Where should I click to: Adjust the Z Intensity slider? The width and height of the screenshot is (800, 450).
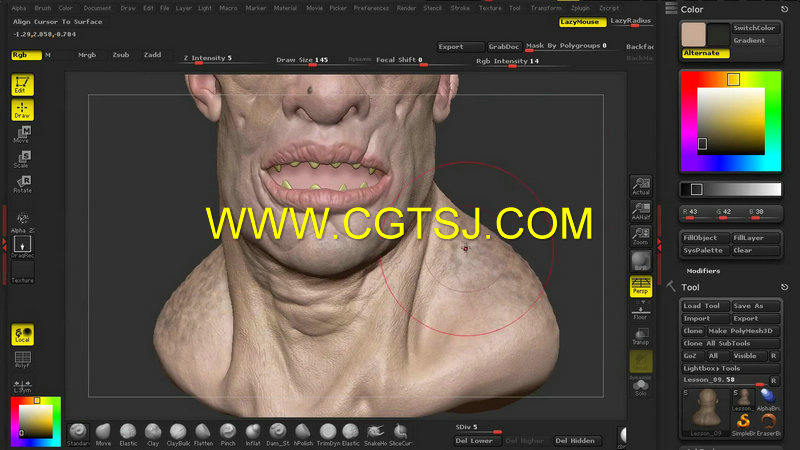point(223,59)
